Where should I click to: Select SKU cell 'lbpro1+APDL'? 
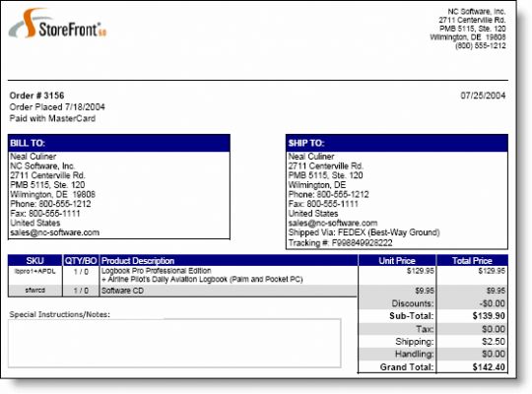point(34,271)
